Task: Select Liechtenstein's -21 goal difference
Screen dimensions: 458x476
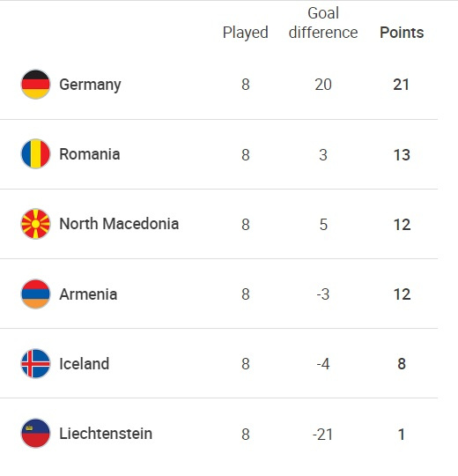Action: click(x=322, y=434)
